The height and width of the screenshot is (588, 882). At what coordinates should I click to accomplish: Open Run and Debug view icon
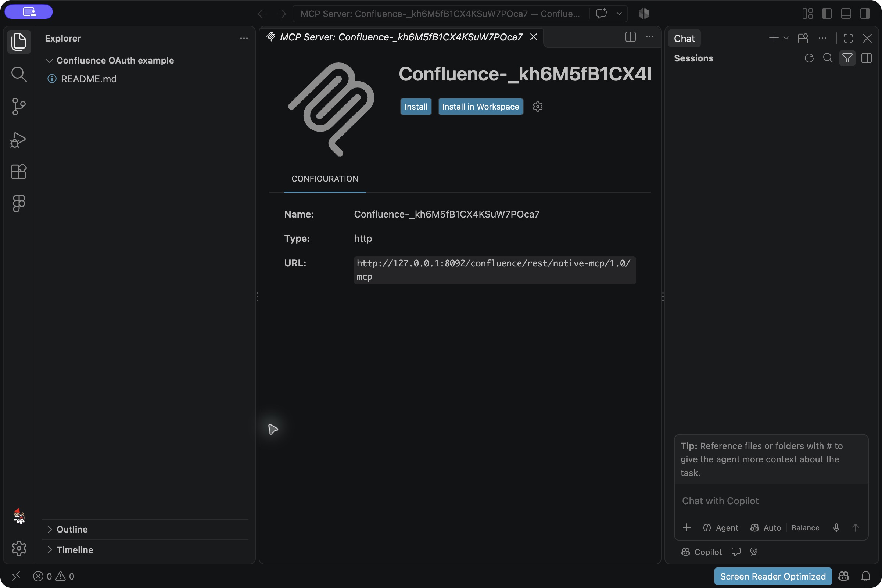pos(19,140)
